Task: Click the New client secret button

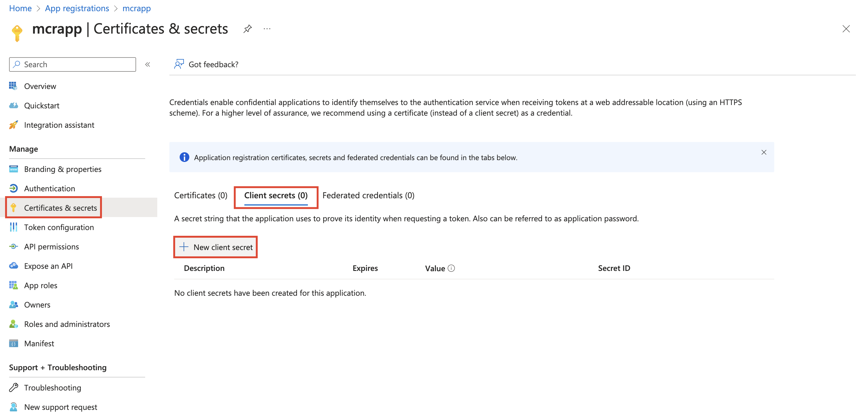Action: [216, 247]
